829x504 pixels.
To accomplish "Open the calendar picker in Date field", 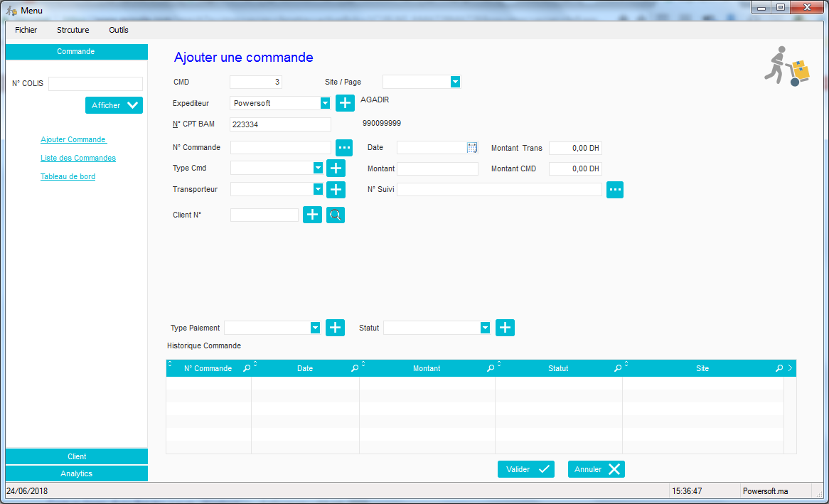I will pos(472,148).
